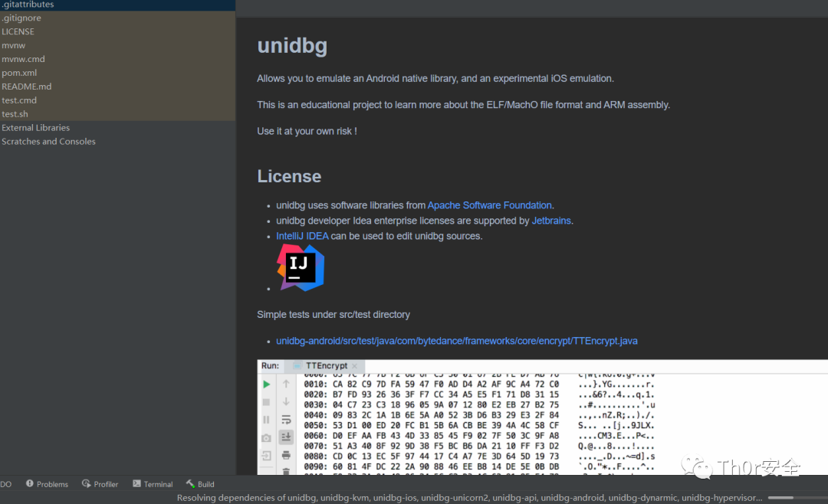
Task: Click the Exit icon in Run panel
Action: click(x=267, y=456)
